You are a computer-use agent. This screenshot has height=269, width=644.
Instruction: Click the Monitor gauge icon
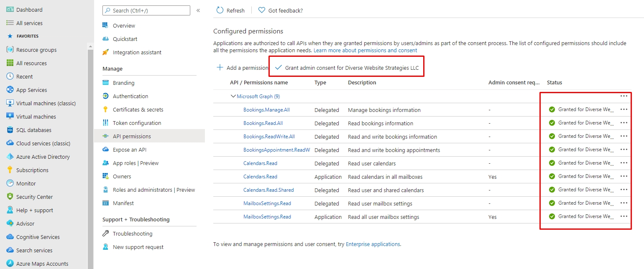click(10, 183)
